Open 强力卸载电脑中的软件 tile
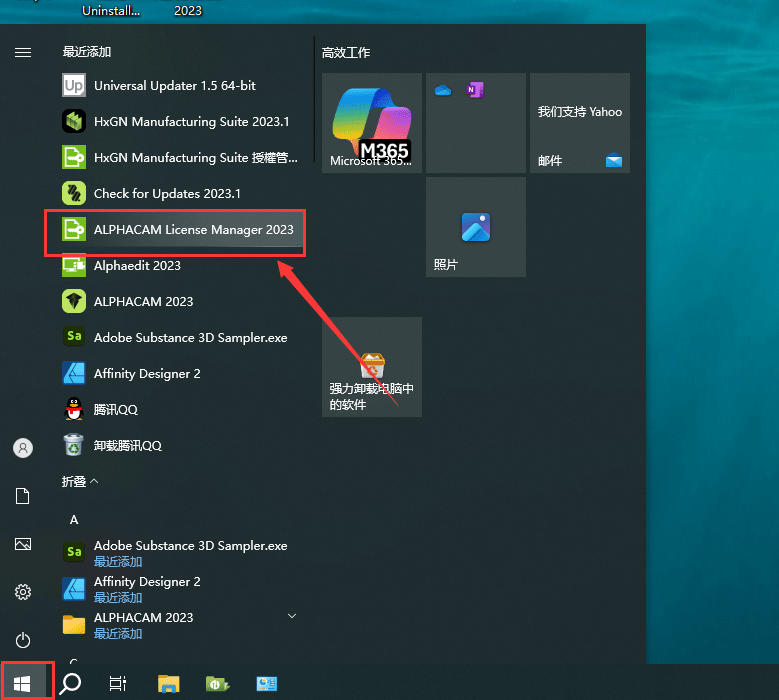779x700 pixels. pyautogui.click(x=372, y=367)
